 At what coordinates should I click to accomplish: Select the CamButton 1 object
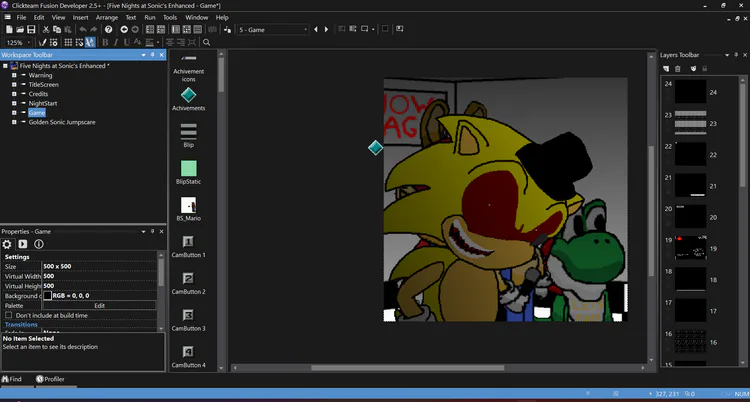click(188, 246)
